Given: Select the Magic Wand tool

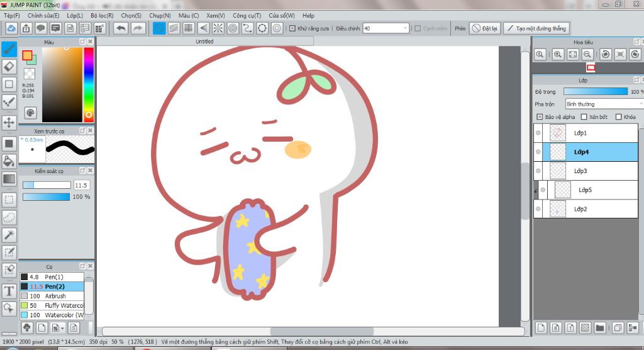Looking at the screenshot, I should coord(9,235).
